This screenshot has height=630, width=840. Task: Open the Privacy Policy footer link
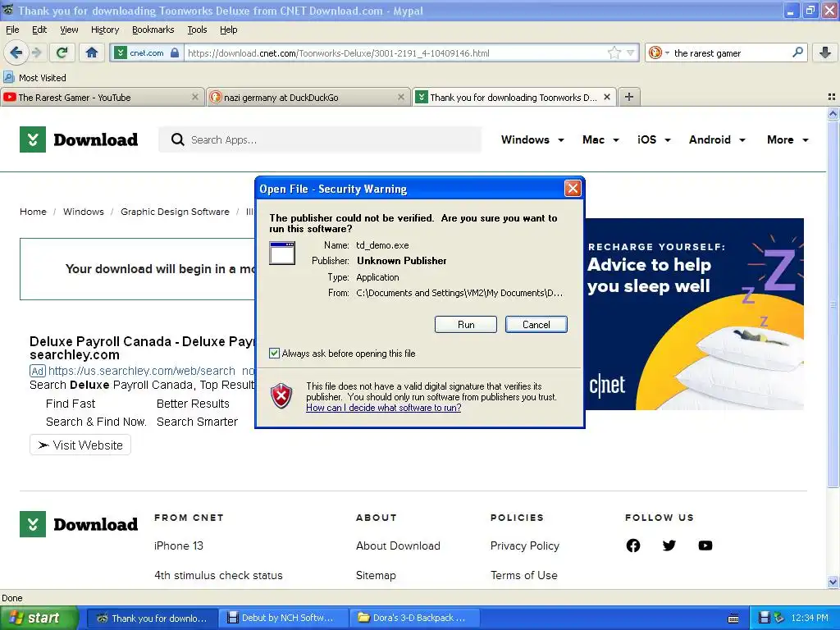point(524,546)
